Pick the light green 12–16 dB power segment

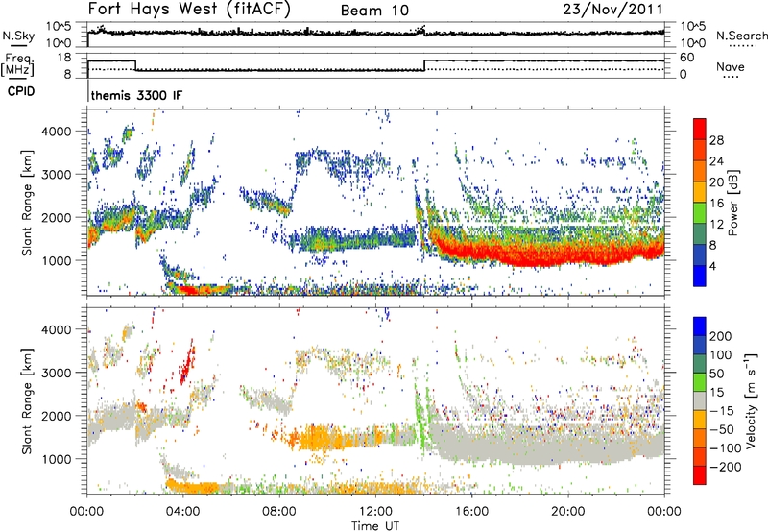tap(700, 213)
